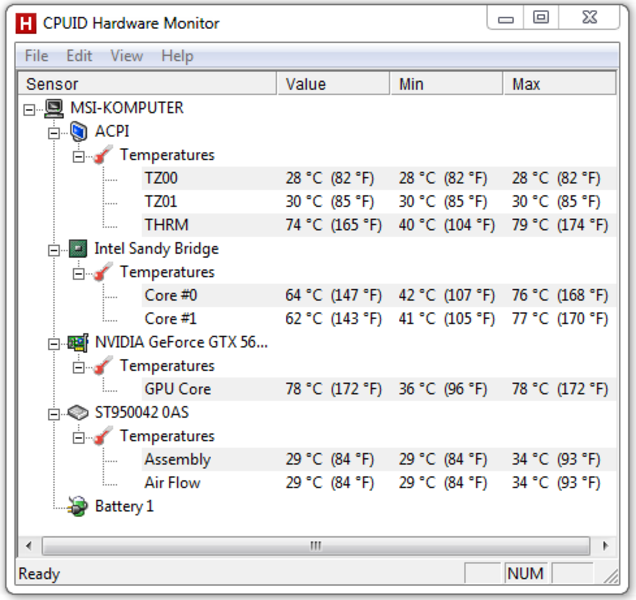Screen dimensions: 636x600
Task: Open the Edit menu
Action: pyautogui.click(x=79, y=56)
